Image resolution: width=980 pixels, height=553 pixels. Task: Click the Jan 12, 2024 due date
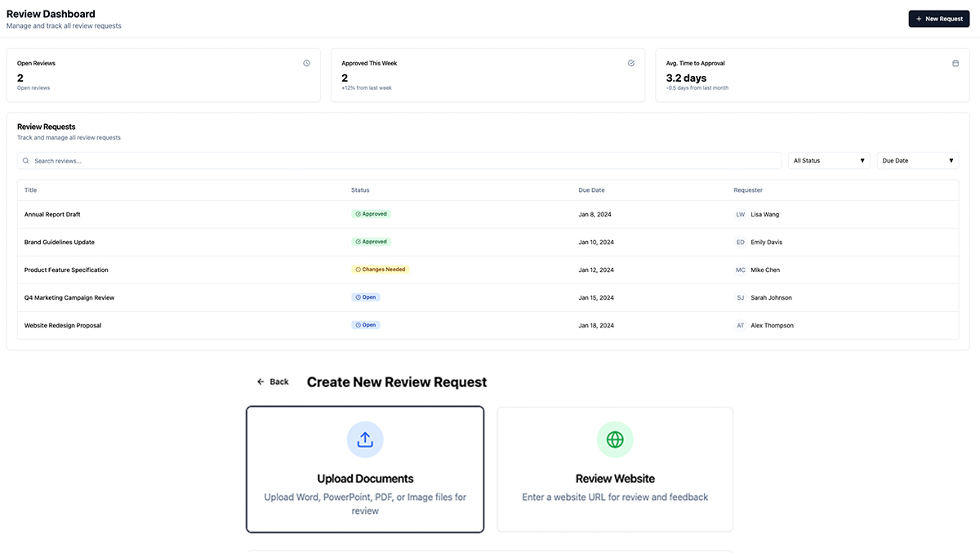click(596, 270)
